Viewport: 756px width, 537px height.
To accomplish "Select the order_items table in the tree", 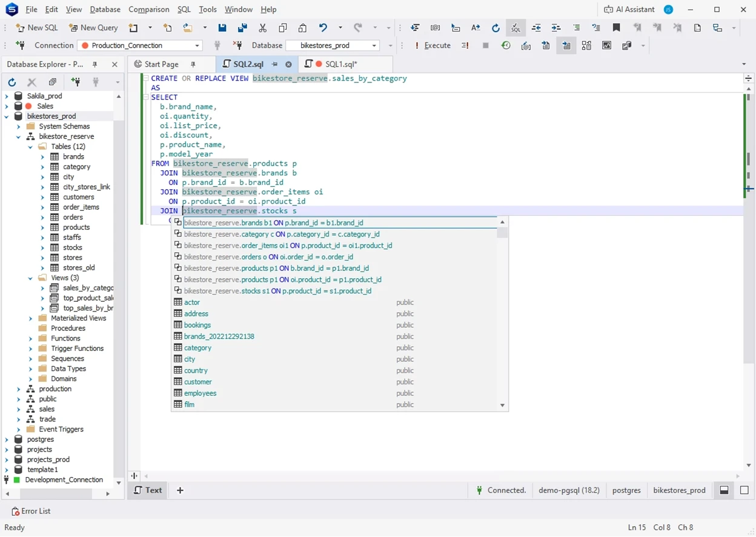I will (81, 207).
